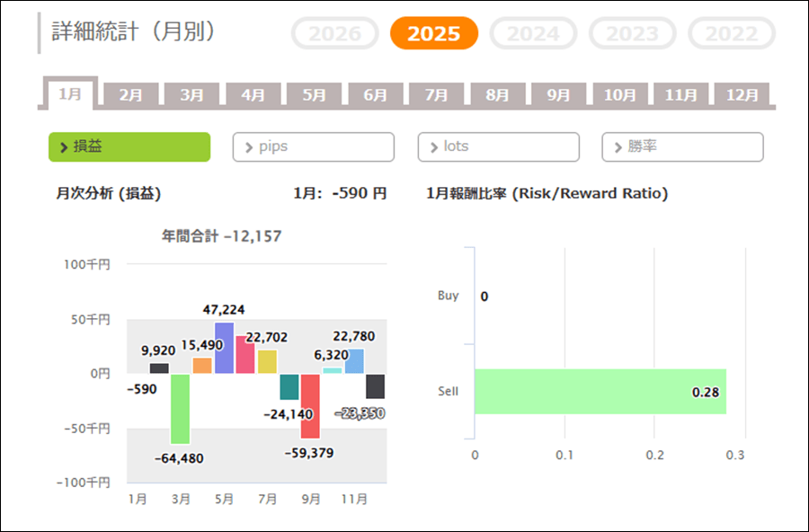
Task: Select the 2024 year button
Action: [x=533, y=34]
